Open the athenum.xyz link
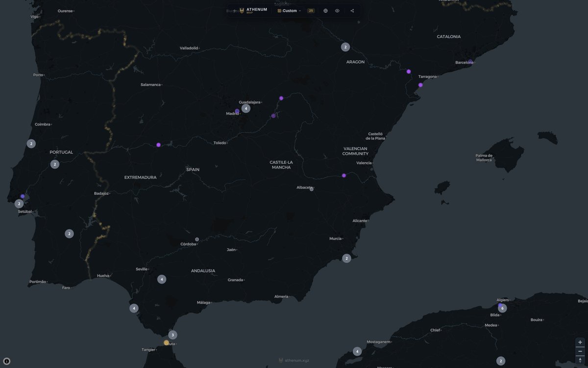This screenshot has width=588, height=368. pyautogui.click(x=294, y=360)
